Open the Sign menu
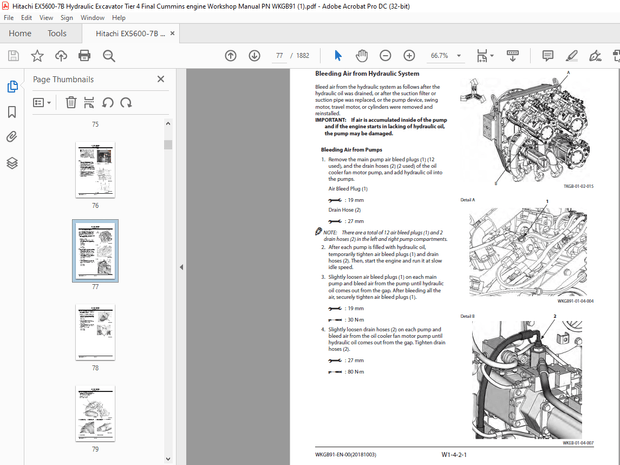 coord(67,18)
